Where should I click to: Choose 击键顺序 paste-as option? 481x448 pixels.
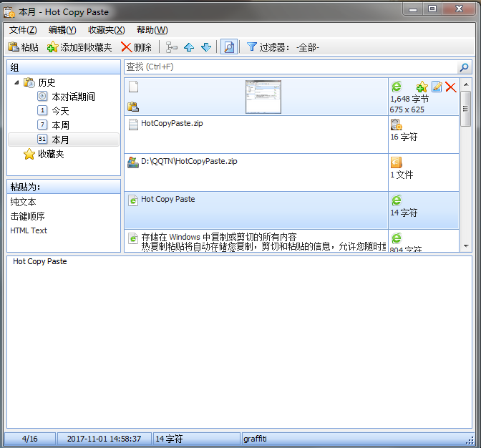[x=27, y=216]
